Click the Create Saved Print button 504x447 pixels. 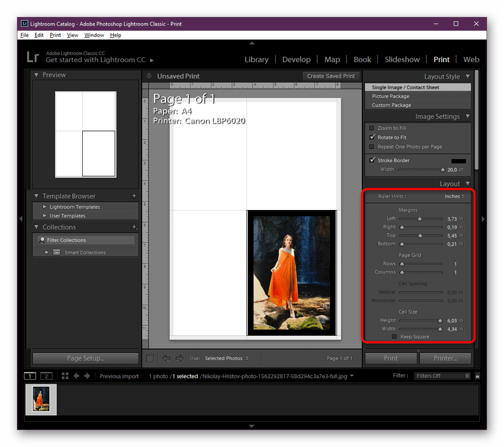[331, 76]
